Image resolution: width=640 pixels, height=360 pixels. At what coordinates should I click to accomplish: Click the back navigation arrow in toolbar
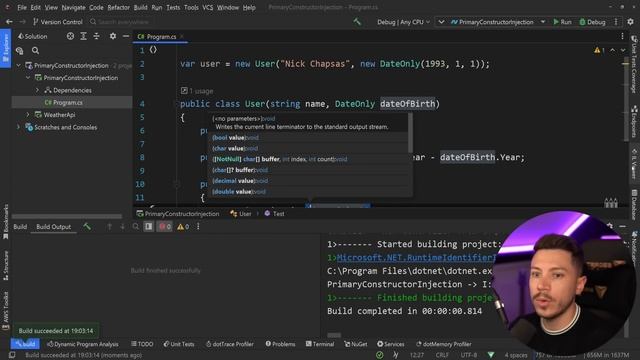coord(9,22)
